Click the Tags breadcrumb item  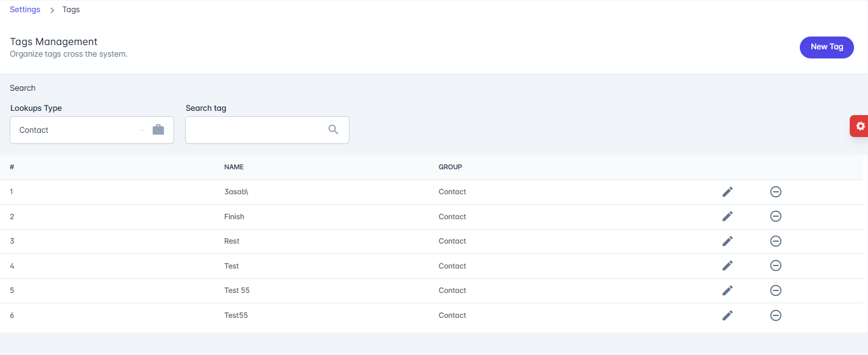coord(71,10)
